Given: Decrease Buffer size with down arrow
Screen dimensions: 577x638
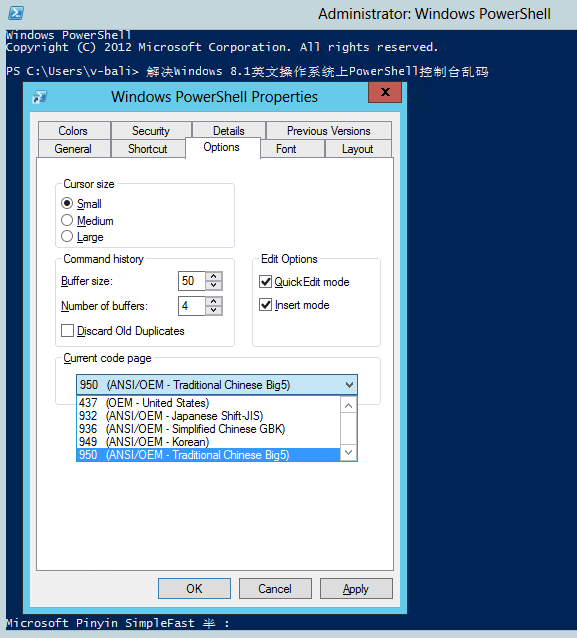Looking at the screenshot, I should (x=214, y=286).
